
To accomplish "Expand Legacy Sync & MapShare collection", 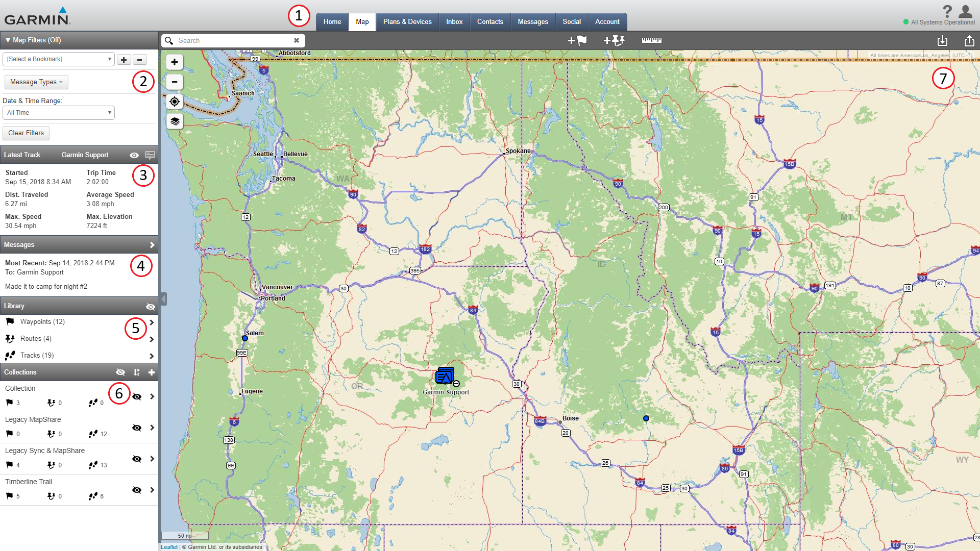I will pos(152,459).
